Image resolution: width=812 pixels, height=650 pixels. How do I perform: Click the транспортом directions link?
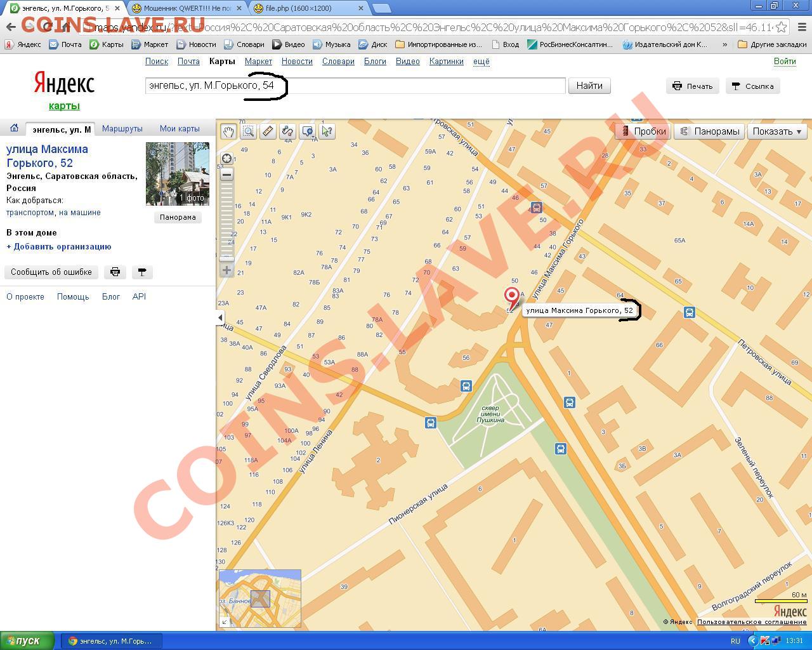coord(30,213)
